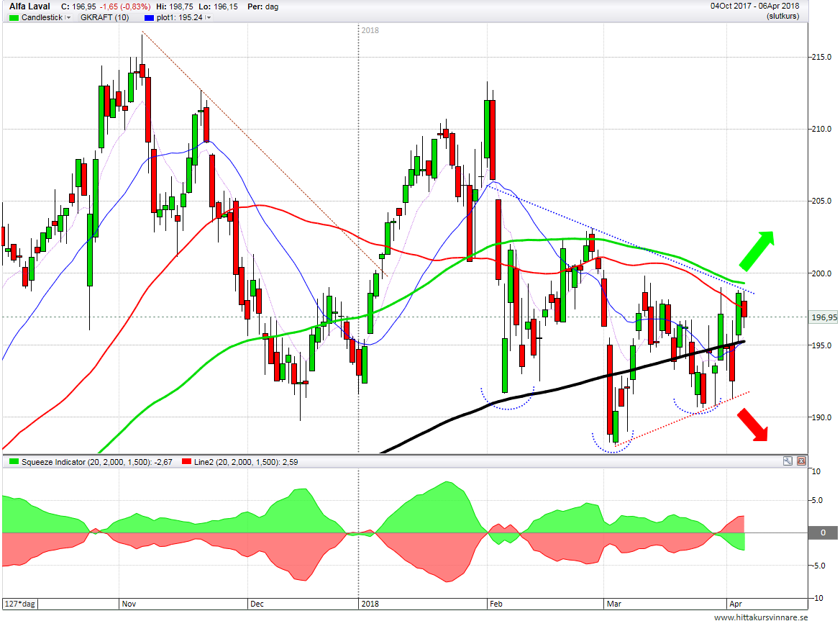The height and width of the screenshot is (621, 840).
Task: Click the zero-level tag on indicator axis
Action: pyautogui.click(x=823, y=532)
